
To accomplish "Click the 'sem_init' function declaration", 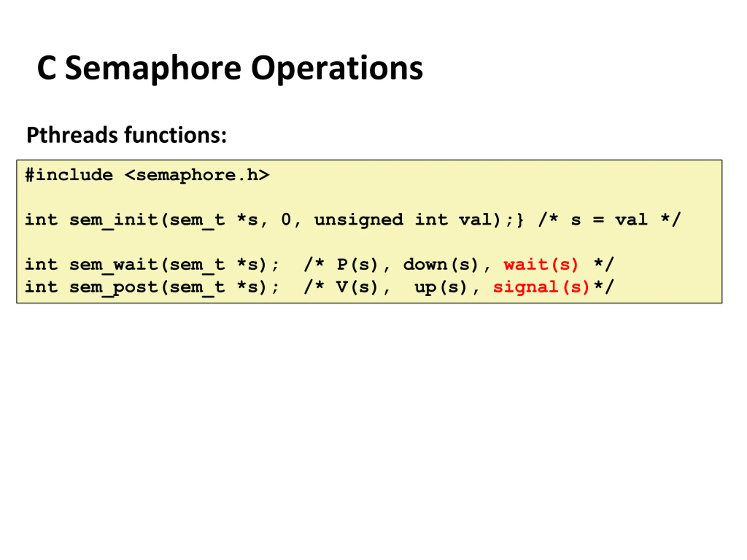I will (274, 220).
